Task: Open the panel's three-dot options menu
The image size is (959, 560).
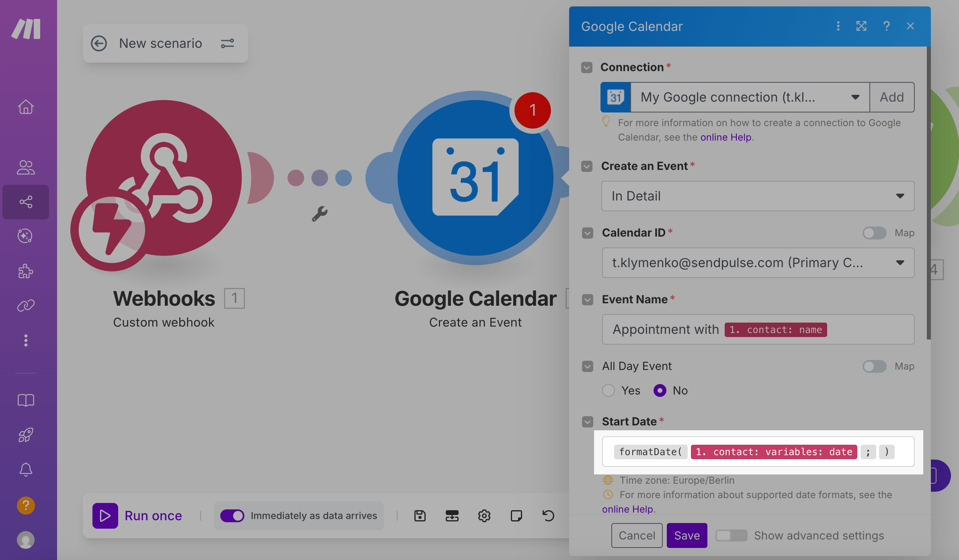Action: click(x=838, y=26)
